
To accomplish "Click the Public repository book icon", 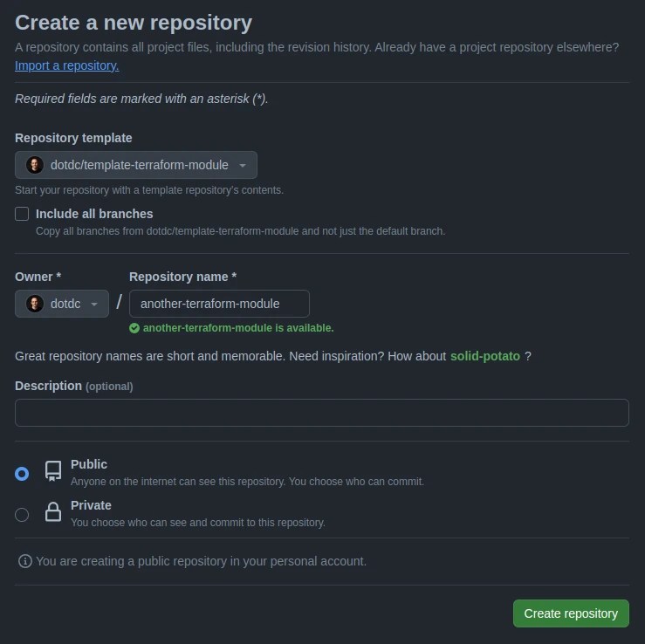I will [x=53, y=471].
